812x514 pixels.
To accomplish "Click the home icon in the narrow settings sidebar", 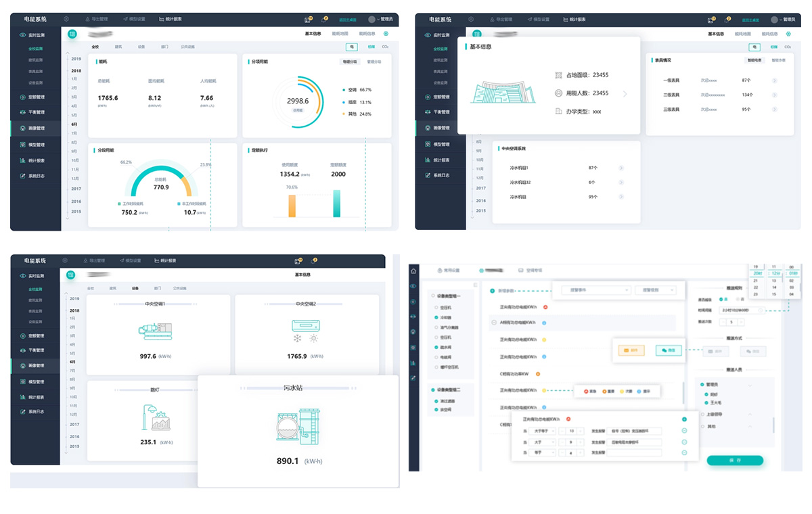I will (x=413, y=271).
